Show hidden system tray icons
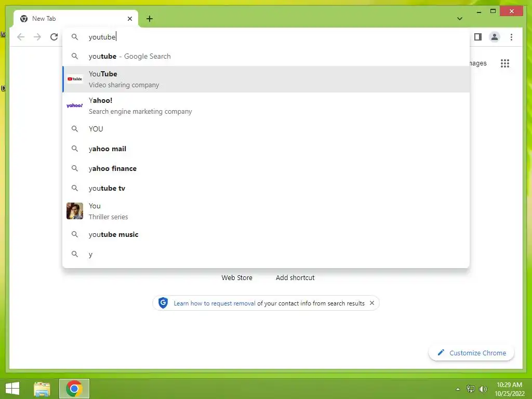This screenshot has width=532, height=399. [x=458, y=389]
